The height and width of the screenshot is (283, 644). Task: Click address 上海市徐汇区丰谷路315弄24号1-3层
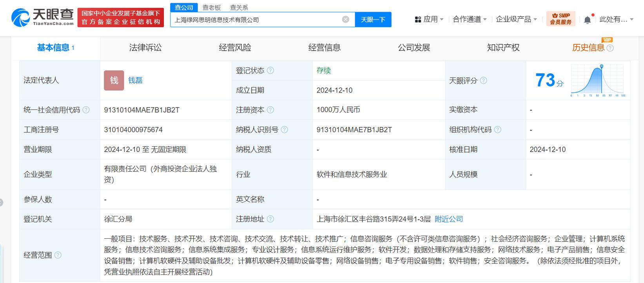pyautogui.click(x=374, y=219)
